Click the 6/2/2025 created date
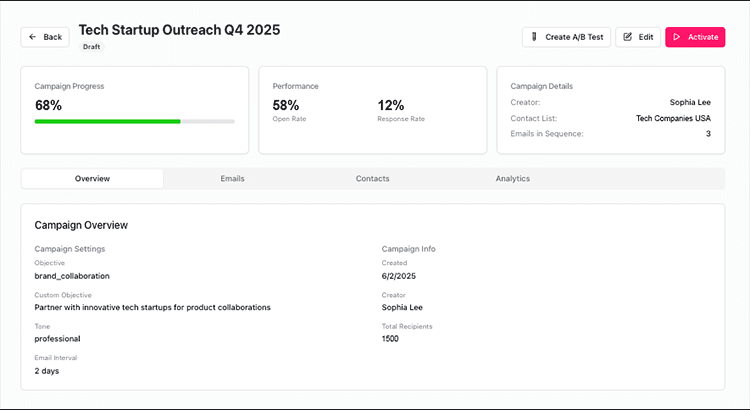The height and width of the screenshot is (410, 750). point(398,276)
